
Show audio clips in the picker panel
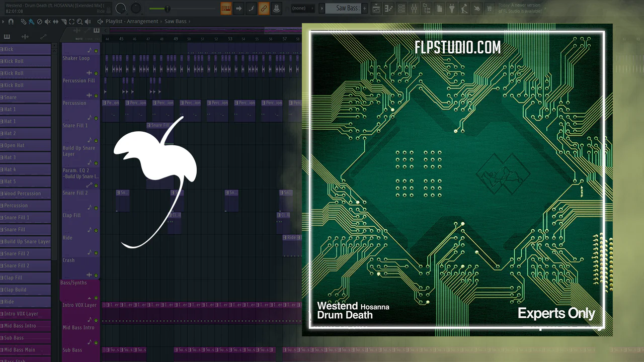(x=25, y=37)
